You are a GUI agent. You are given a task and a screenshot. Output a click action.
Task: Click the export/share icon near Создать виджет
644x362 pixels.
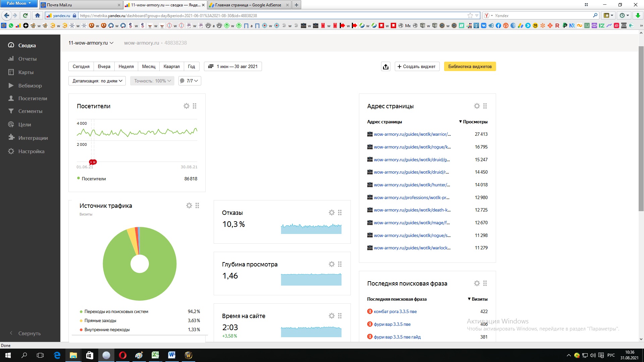(x=386, y=67)
